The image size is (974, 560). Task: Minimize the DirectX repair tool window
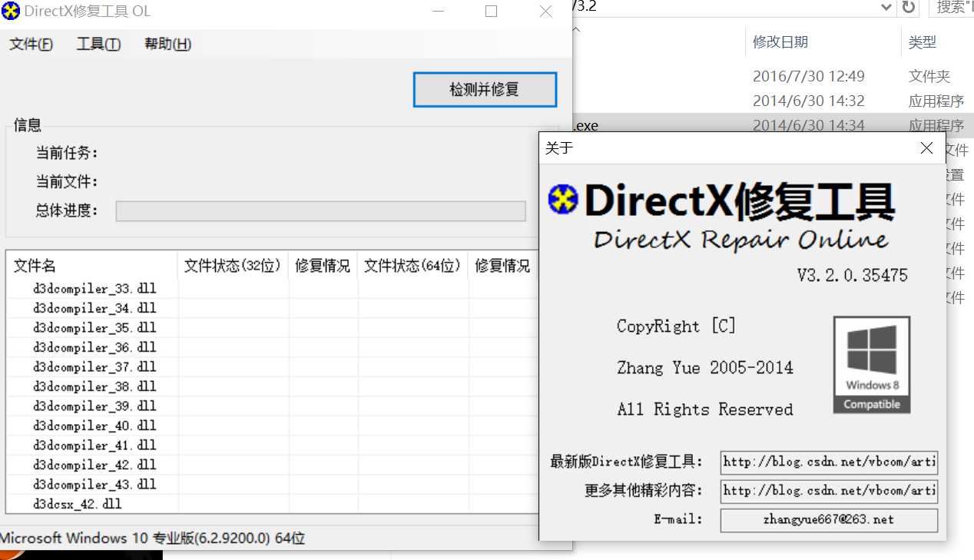click(x=438, y=12)
